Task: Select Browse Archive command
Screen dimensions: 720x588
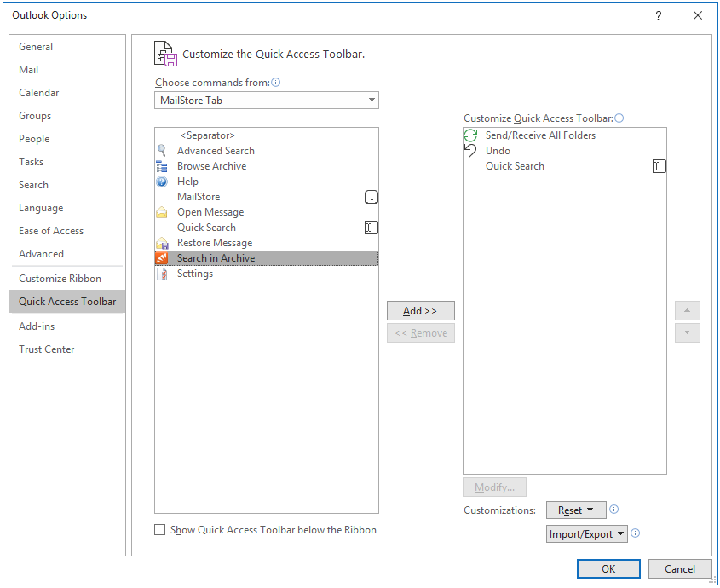Action: [x=267, y=166]
